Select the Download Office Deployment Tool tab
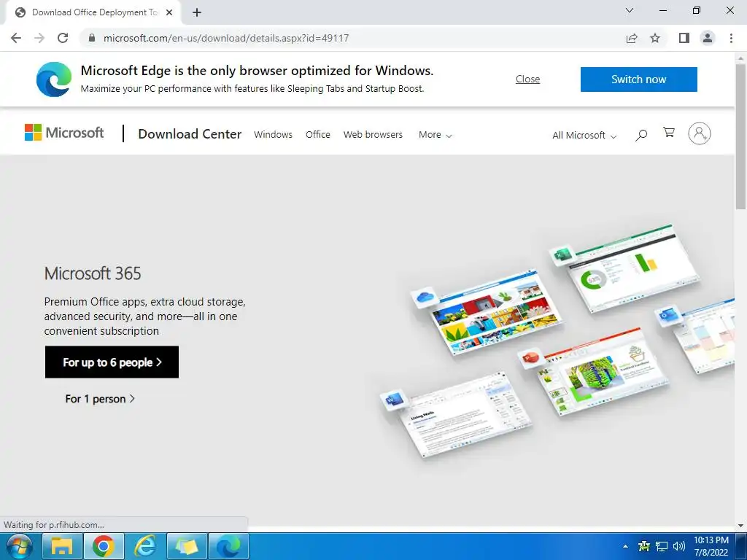This screenshot has width=747, height=560. click(x=94, y=13)
